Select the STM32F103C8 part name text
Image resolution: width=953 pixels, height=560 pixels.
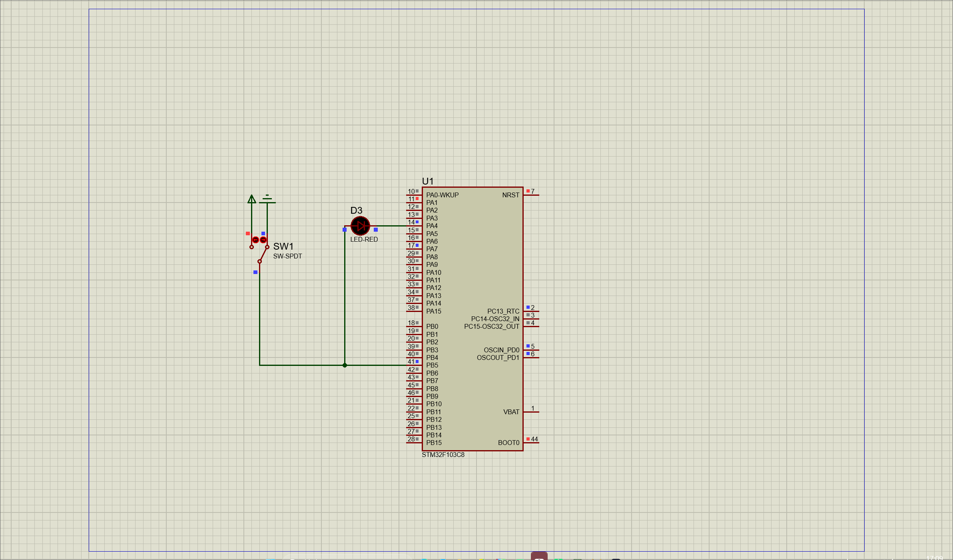pyautogui.click(x=443, y=455)
